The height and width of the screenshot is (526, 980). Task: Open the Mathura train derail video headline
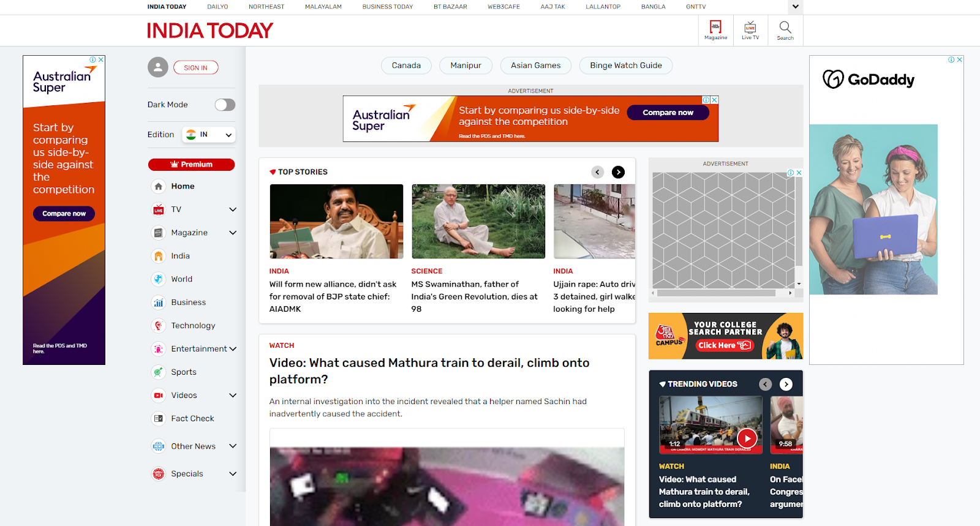[429, 371]
